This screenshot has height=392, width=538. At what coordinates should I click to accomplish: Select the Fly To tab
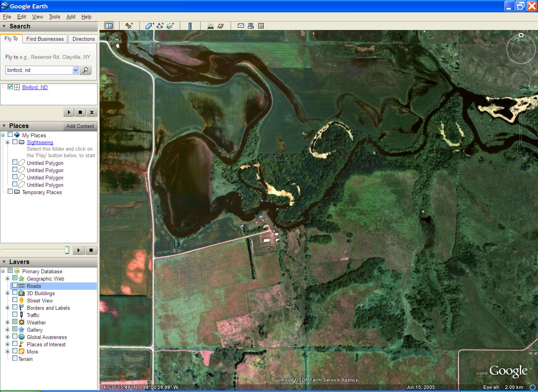click(x=11, y=39)
